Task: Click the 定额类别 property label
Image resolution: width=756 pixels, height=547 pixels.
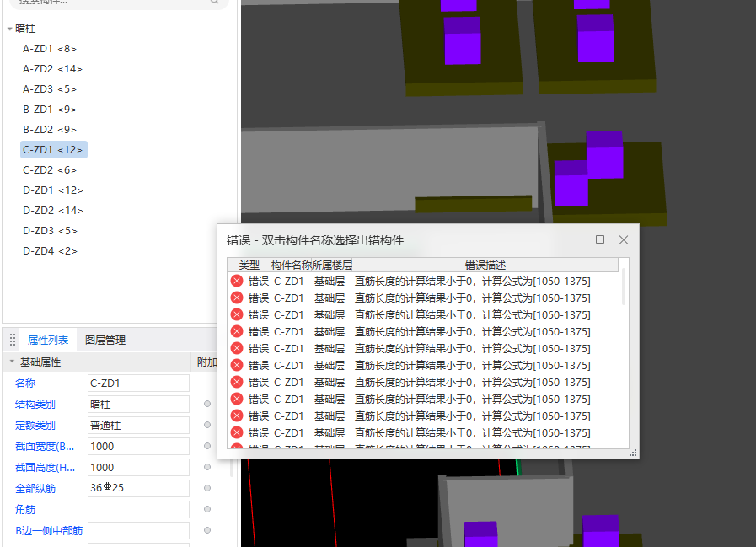Action: click(35, 426)
